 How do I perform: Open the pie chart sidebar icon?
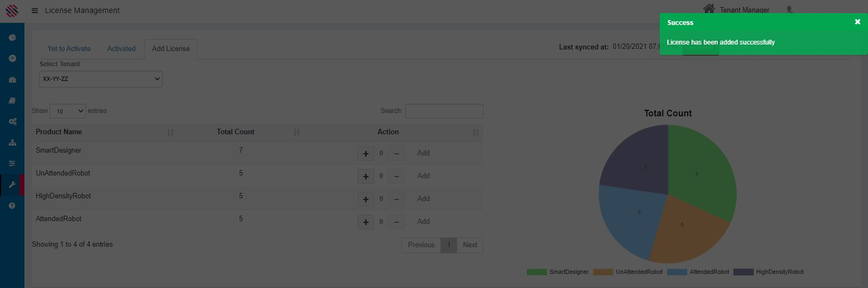pyautogui.click(x=12, y=37)
